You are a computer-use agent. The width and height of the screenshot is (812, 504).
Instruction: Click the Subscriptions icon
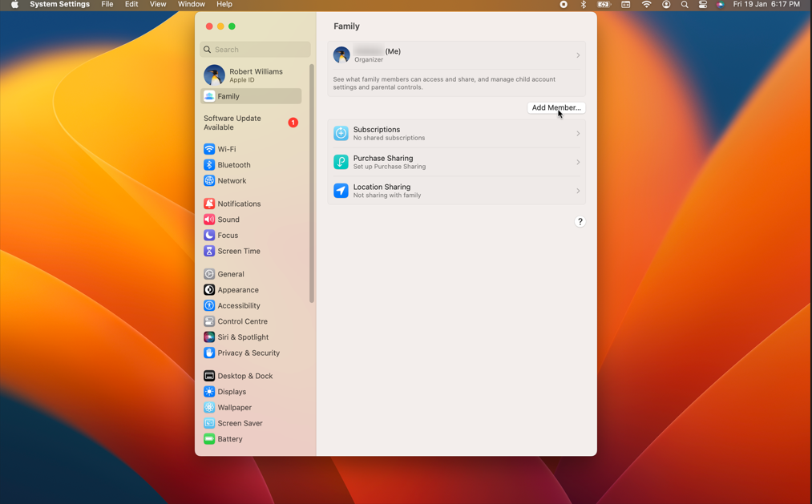[341, 133]
